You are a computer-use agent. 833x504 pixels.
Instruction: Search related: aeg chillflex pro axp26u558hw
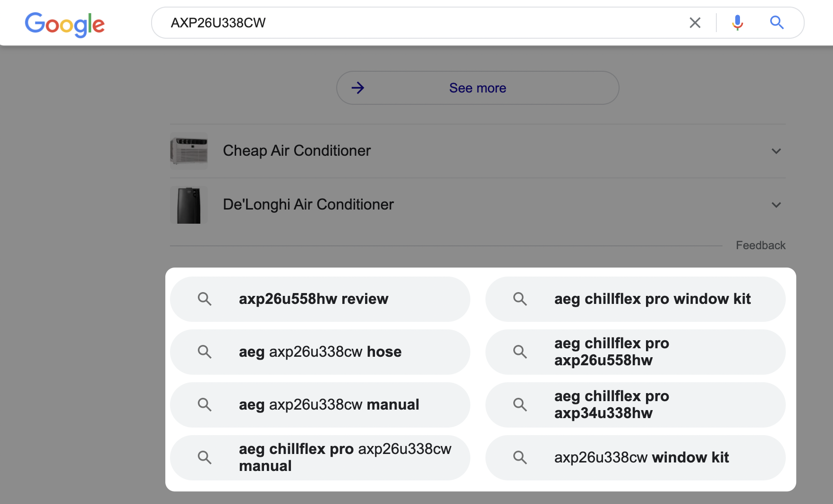635,352
